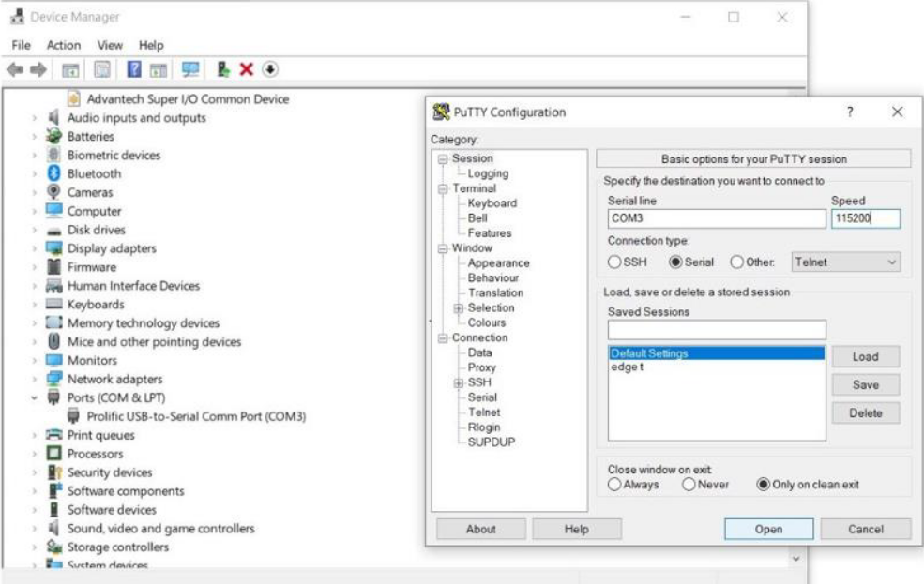
Task: Click the Cancel button in PuTTY
Action: (865, 529)
